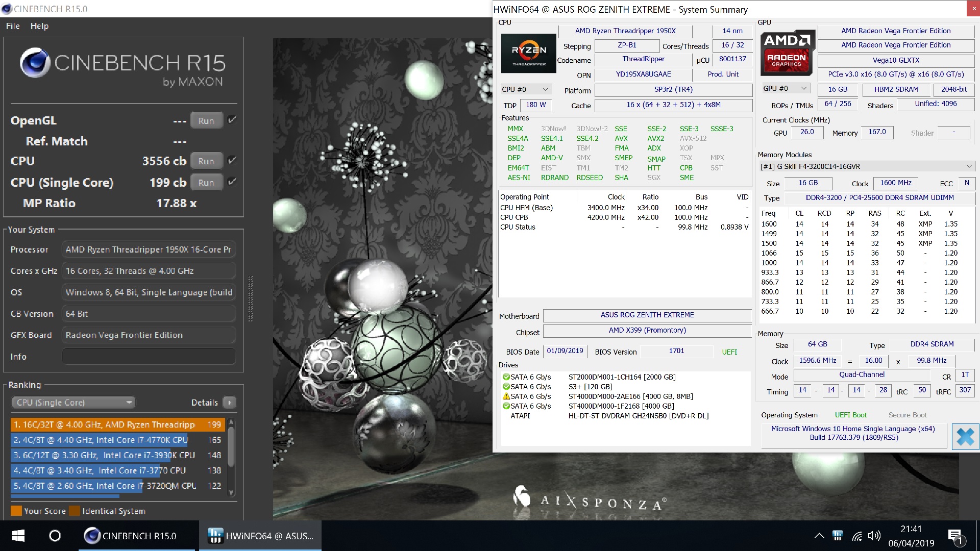980x551 pixels.
Task: Show hidden system tray icons
Action: (819, 536)
